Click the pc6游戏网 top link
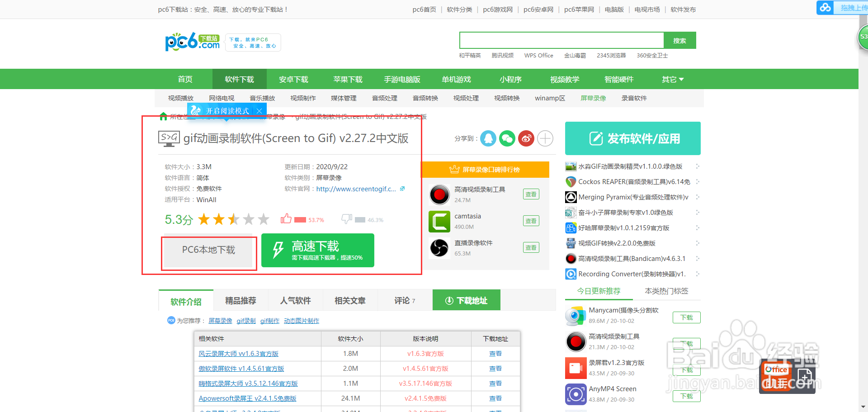This screenshot has height=412, width=868. pyautogui.click(x=498, y=9)
